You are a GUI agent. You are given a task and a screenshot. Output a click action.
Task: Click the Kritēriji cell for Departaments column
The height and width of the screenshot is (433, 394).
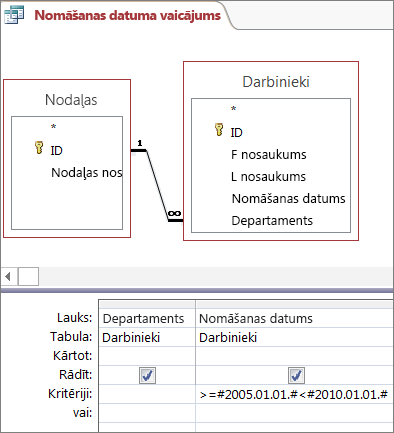click(147, 394)
